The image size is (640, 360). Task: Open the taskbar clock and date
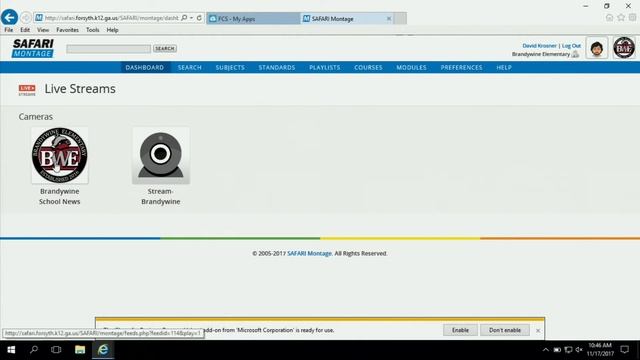tap(600, 350)
